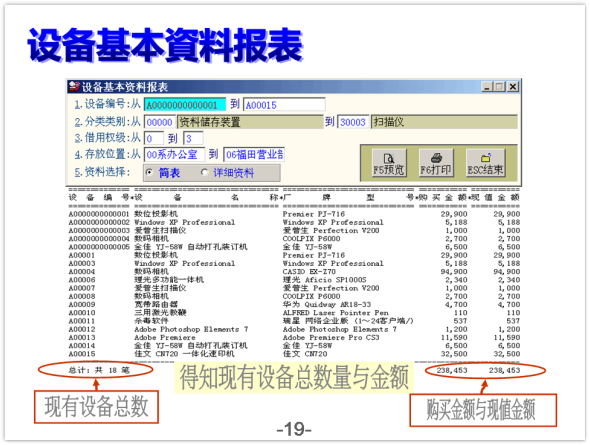Click the model CASIO EX-Z70
This screenshot has height=445, width=590.
coord(309,272)
